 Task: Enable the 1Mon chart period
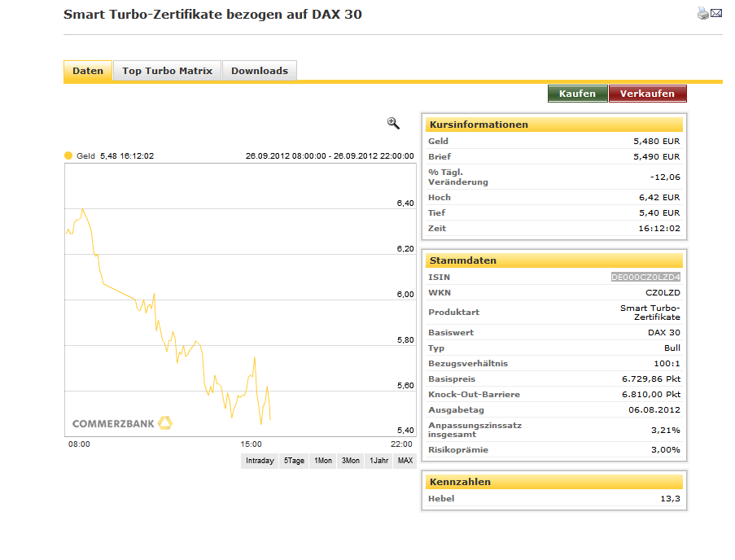(322, 461)
